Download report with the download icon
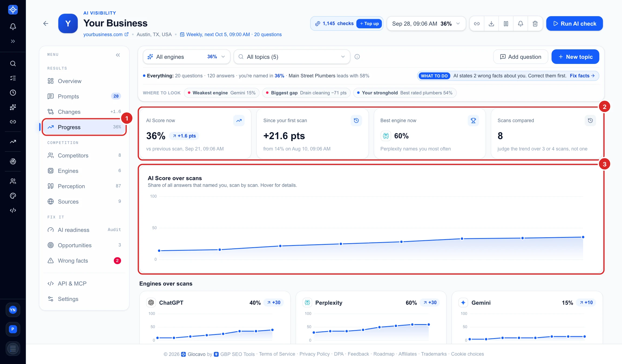Image resolution: width=622 pixels, height=364 pixels. pos(491,24)
